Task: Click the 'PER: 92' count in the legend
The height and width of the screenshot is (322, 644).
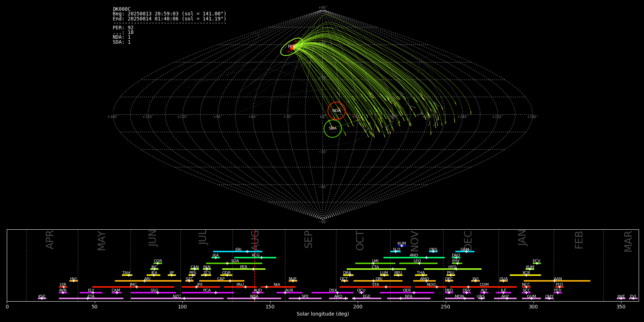Action: pyautogui.click(x=123, y=28)
